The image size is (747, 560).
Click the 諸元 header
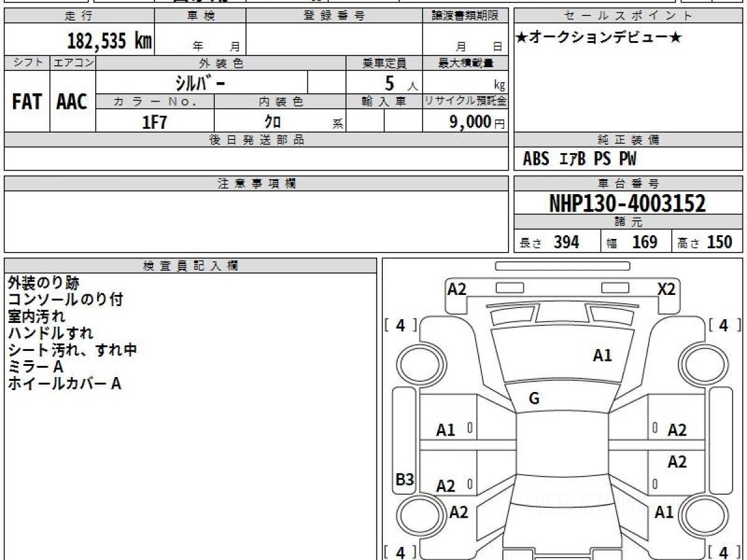629,222
